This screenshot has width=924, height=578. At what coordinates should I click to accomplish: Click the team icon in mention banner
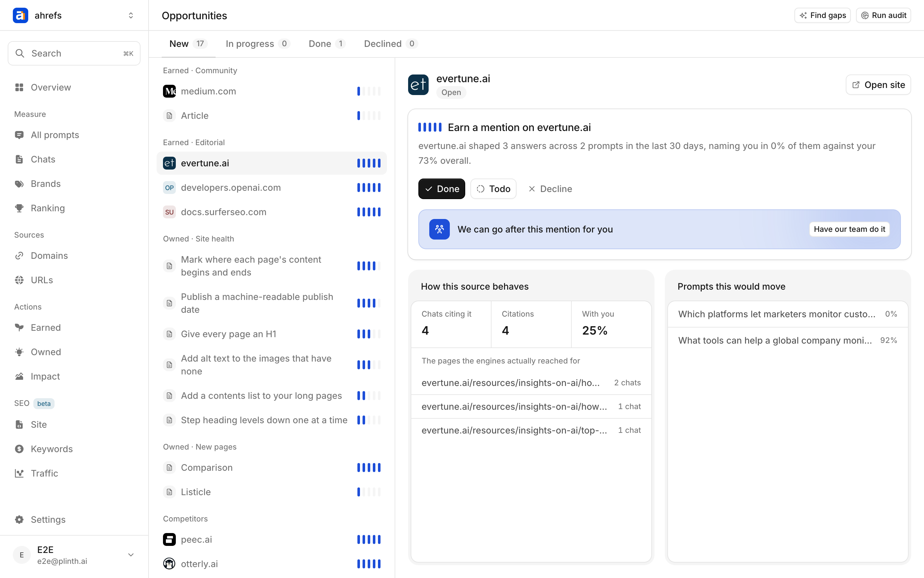click(439, 229)
